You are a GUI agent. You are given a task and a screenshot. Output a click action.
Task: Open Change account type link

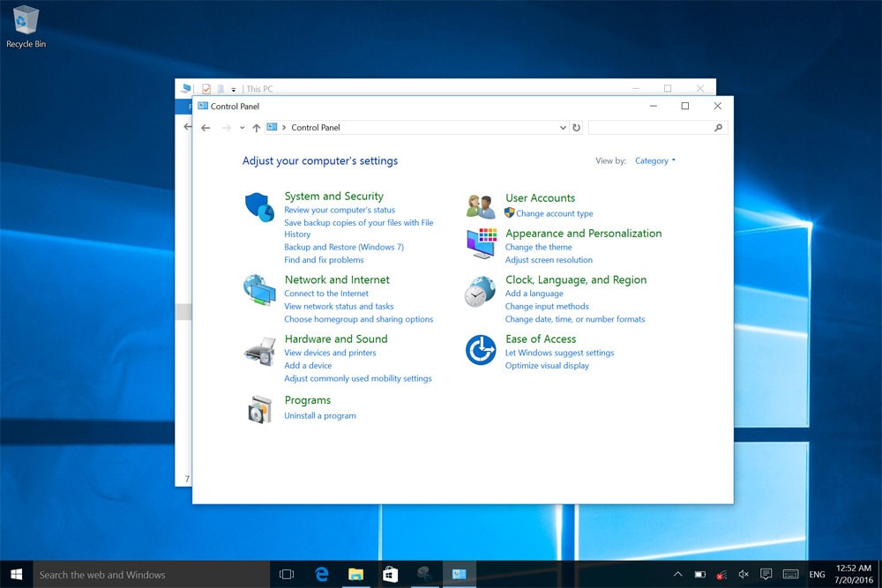click(554, 213)
